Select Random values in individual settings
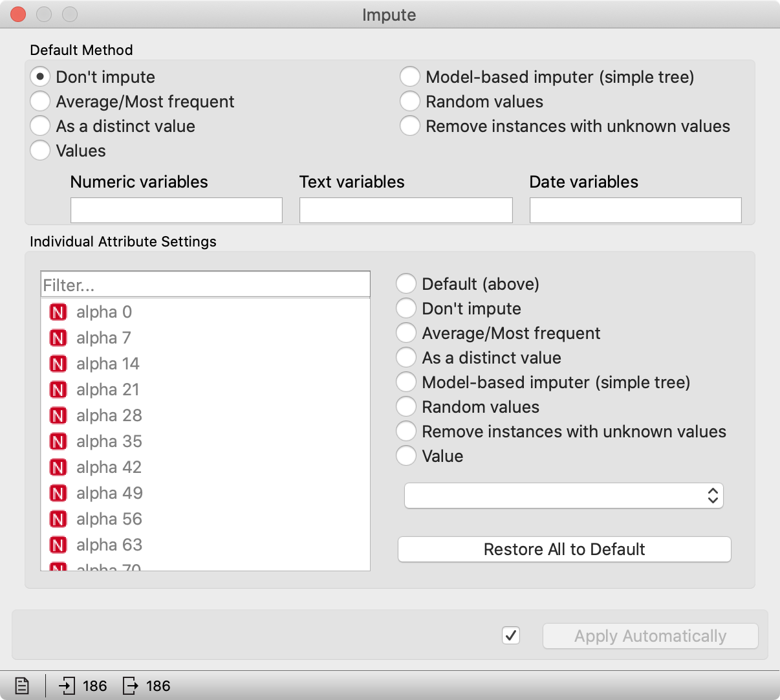The height and width of the screenshot is (700, 780). point(406,406)
